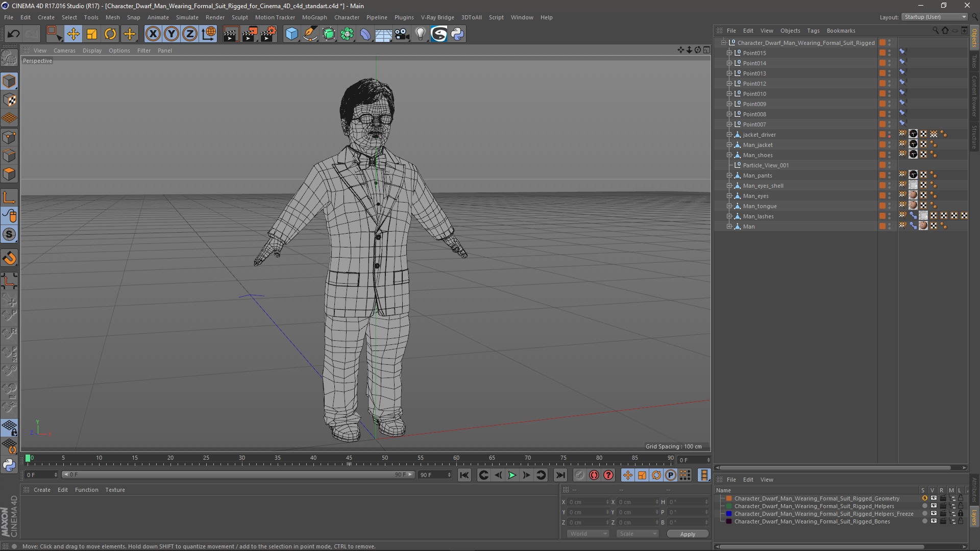Select the Scale tool

coord(92,34)
